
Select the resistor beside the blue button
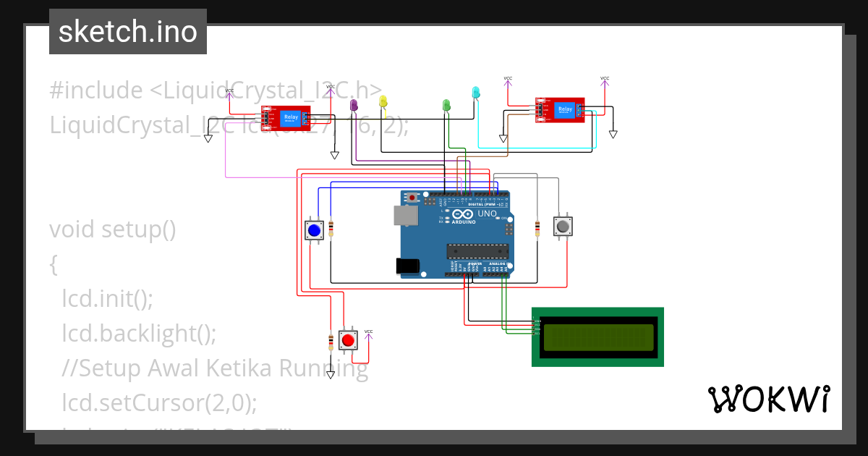pos(331,228)
